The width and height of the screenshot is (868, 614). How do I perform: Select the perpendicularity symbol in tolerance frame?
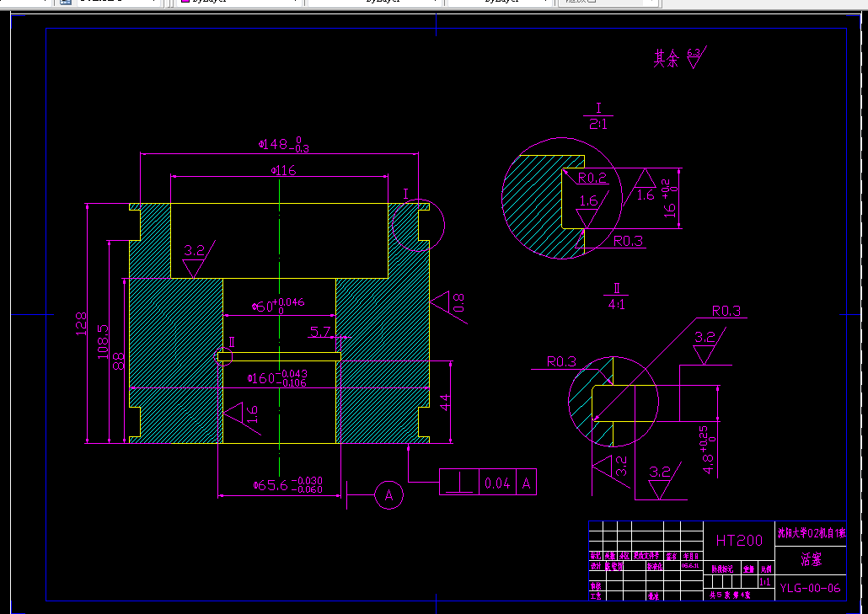[459, 483]
